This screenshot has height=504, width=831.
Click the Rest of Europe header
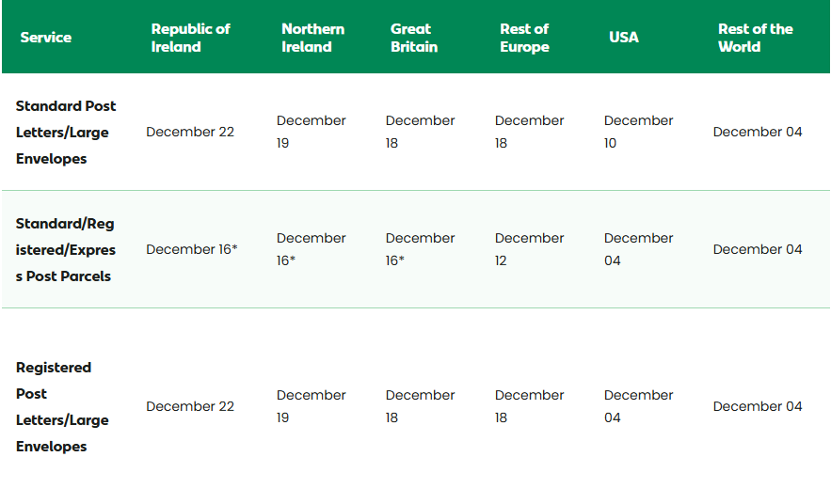pos(524,38)
